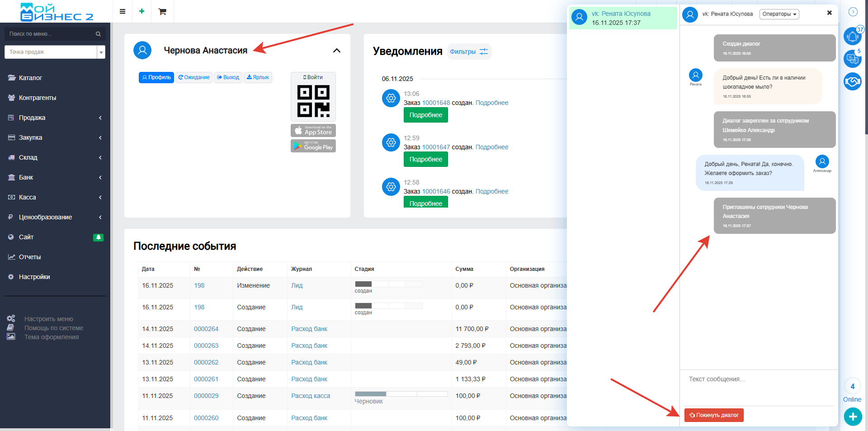
Task: Click the hamburger menu toggle icon
Action: coord(122,11)
